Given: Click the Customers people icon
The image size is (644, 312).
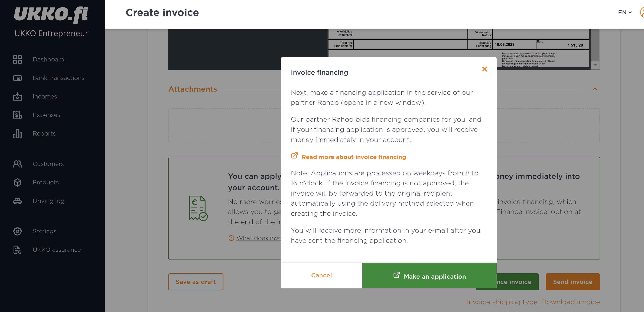Looking at the screenshot, I should tap(17, 164).
